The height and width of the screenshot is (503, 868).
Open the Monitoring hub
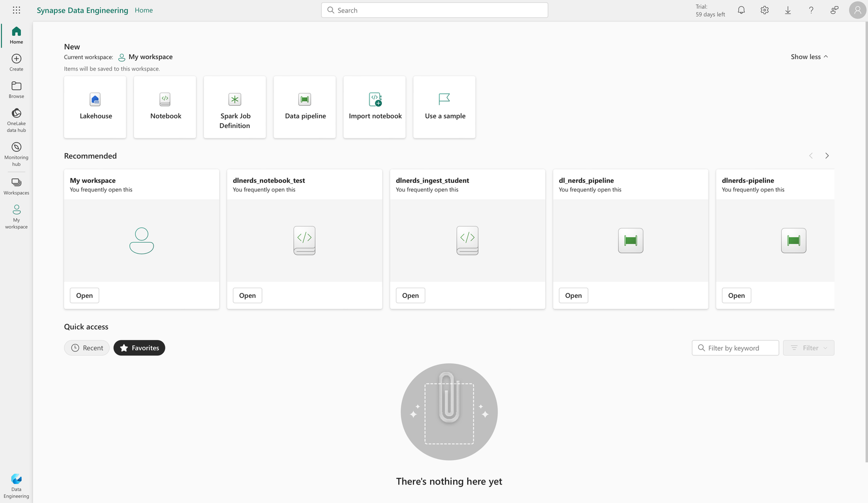coord(16,154)
